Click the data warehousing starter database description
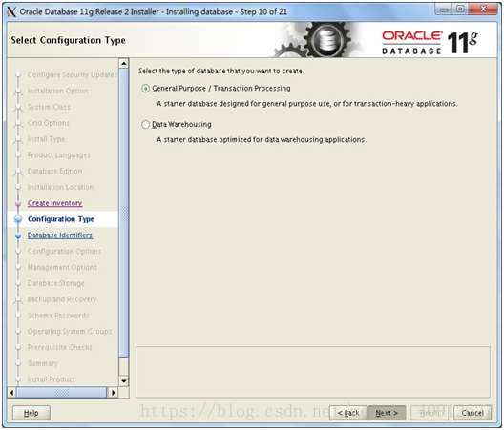 [x=262, y=140]
